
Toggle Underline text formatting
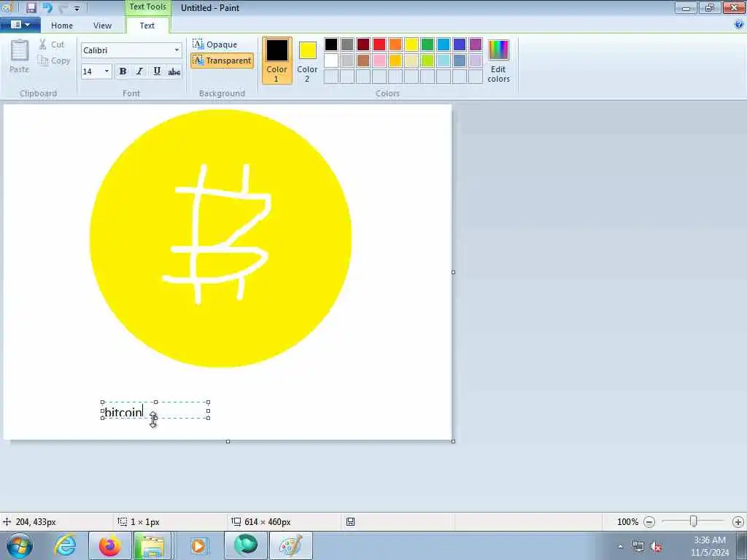pyautogui.click(x=157, y=71)
